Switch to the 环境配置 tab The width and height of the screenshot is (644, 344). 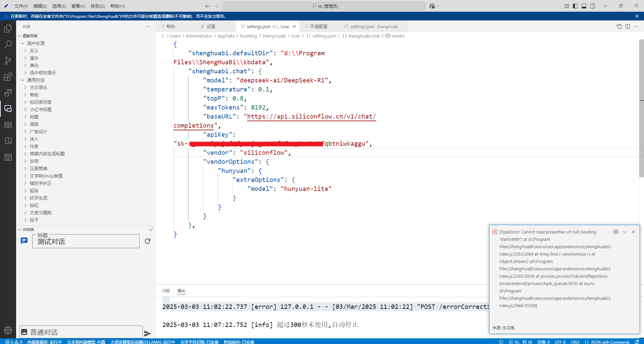coord(318,26)
